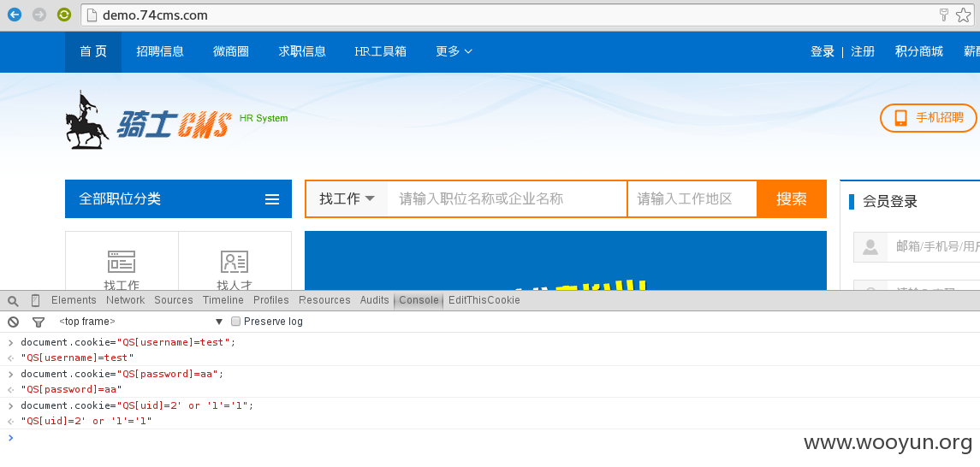980x467 pixels.
Task: Click the hamburger icon beside 全部职位分类
Action: pos(272,199)
